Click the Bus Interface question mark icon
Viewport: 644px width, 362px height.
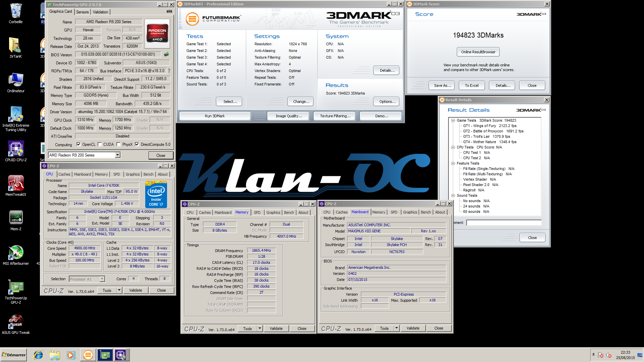[169, 71]
